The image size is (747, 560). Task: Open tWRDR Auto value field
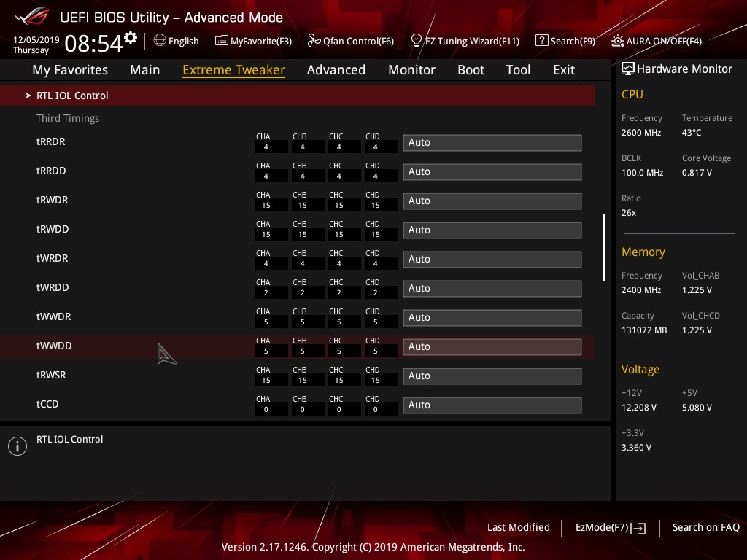click(x=492, y=259)
